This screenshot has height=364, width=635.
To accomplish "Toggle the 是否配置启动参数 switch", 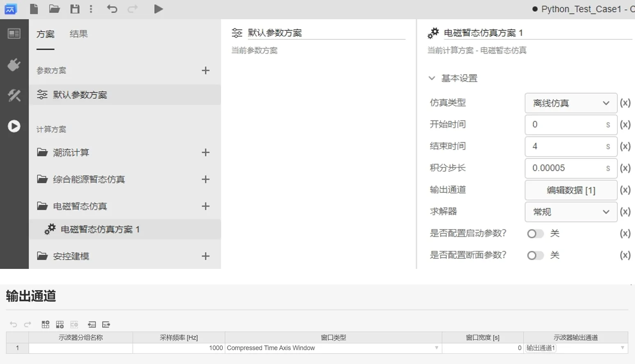I will pyautogui.click(x=535, y=234).
